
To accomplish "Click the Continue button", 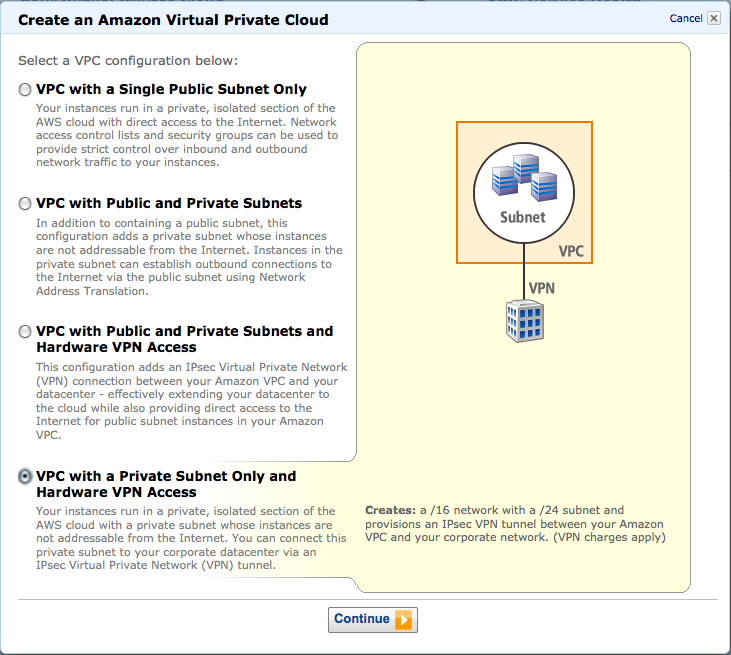I will pyautogui.click(x=372, y=620).
